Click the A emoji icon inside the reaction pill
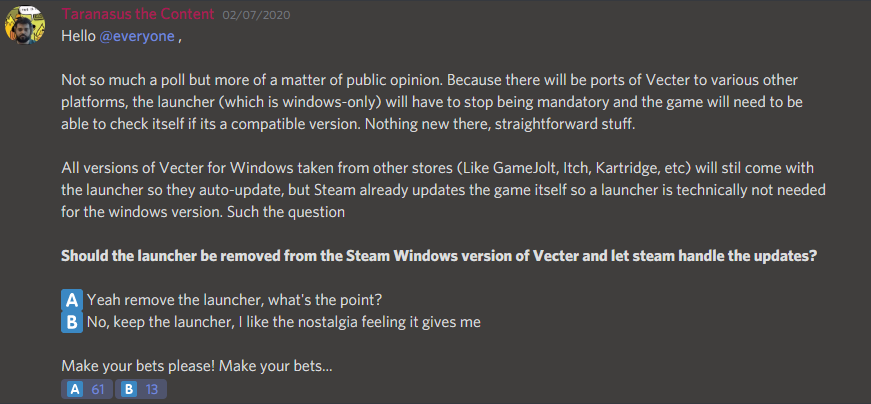The image size is (871, 404). [74, 390]
